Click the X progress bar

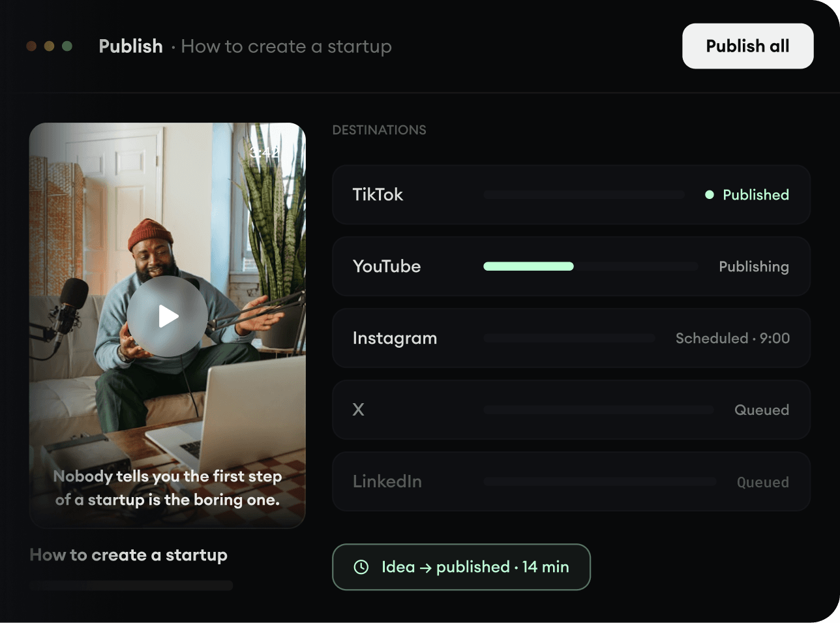tap(599, 410)
